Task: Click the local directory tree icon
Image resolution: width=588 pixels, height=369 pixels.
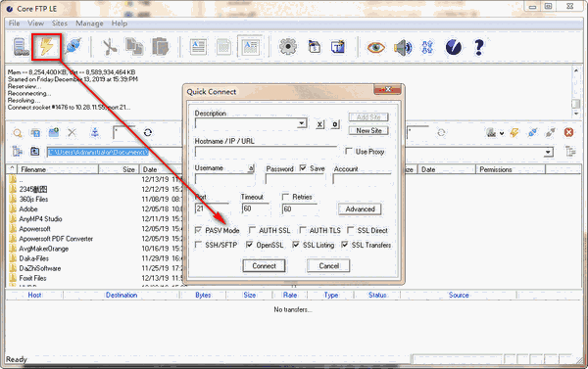Action: [18, 152]
